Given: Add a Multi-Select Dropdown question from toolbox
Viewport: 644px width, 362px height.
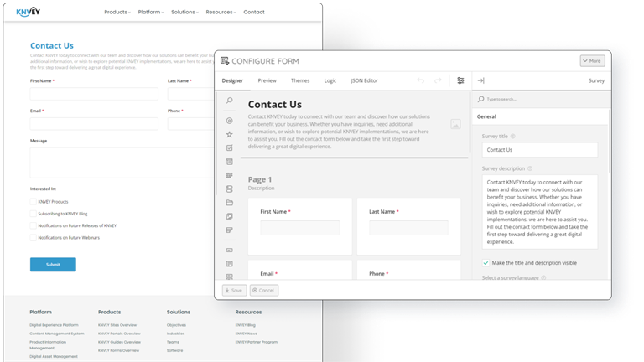Looking at the screenshot, I should [x=230, y=175].
